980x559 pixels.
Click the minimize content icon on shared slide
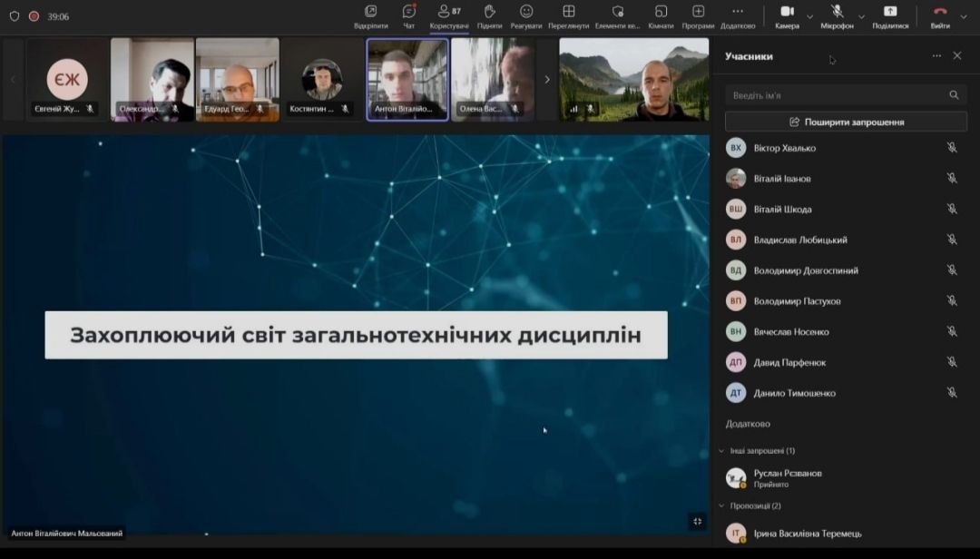[x=697, y=521]
